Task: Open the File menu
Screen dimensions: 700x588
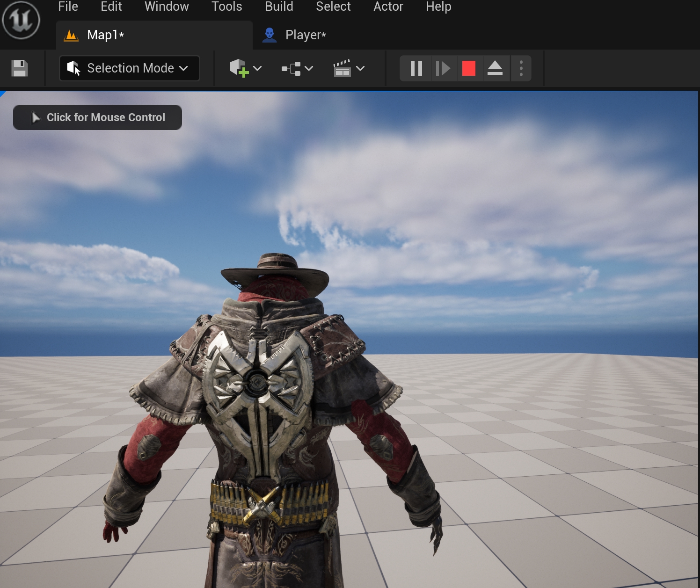Action: click(x=68, y=7)
